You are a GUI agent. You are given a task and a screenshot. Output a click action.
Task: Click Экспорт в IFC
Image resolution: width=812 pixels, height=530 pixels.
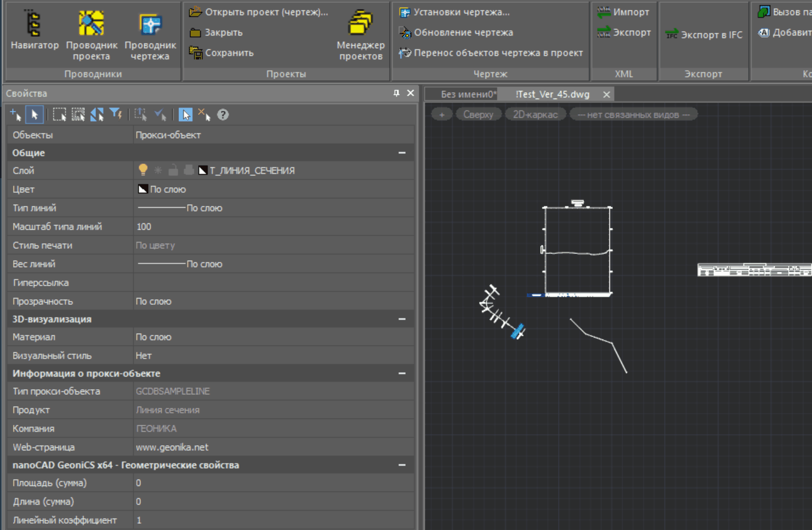pos(703,35)
